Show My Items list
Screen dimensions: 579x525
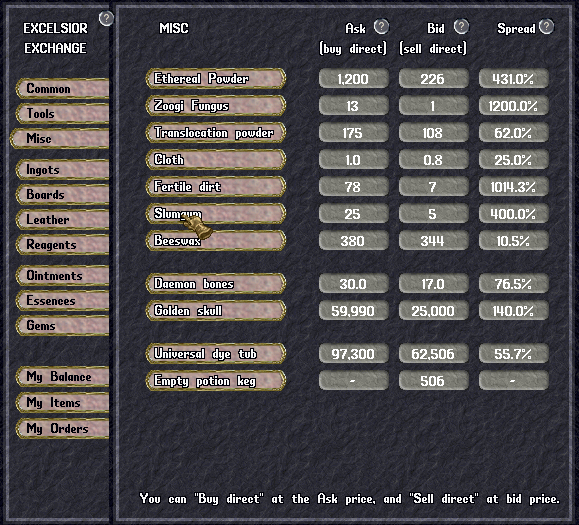[63, 402]
